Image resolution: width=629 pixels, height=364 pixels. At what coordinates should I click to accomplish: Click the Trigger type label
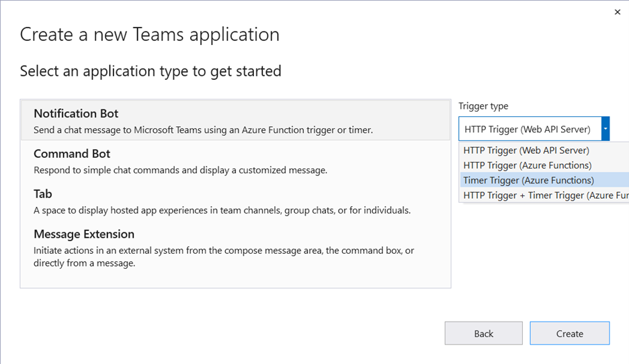pyautogui.click(x=483, y=106)
